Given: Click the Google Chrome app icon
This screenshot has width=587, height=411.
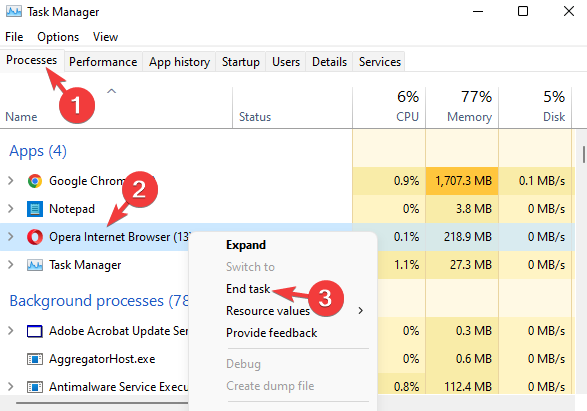Looking at the screenshot, I should click(35, 181).
